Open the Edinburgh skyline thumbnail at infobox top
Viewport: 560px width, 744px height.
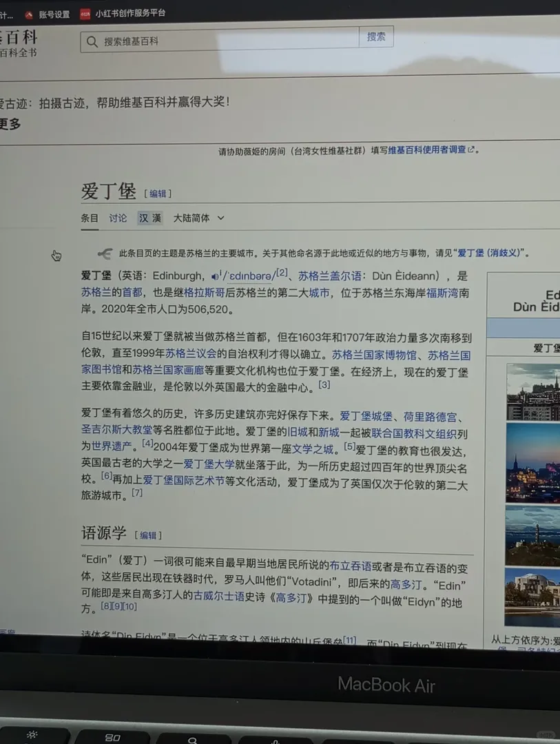533,392
